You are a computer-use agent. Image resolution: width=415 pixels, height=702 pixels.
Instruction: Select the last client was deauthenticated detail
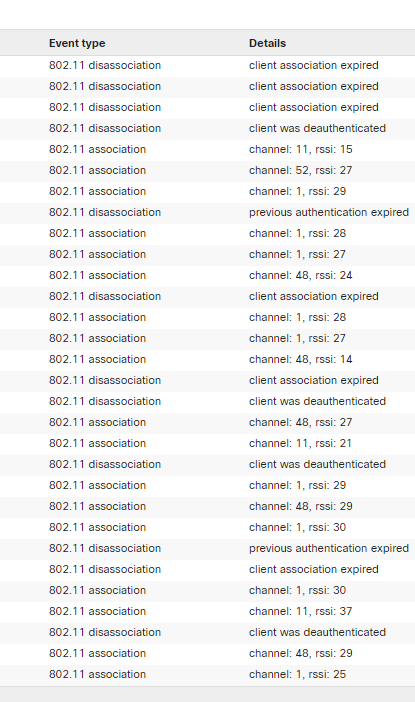[317, 632]
